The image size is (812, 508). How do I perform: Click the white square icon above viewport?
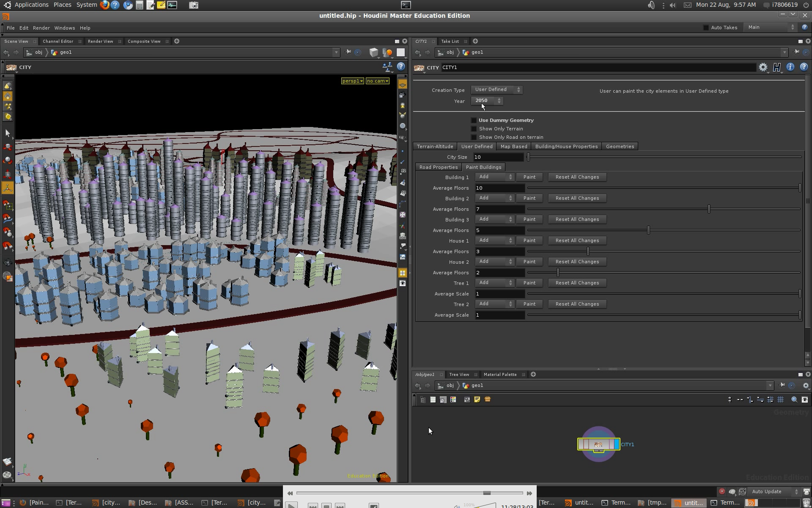point(401,52)
